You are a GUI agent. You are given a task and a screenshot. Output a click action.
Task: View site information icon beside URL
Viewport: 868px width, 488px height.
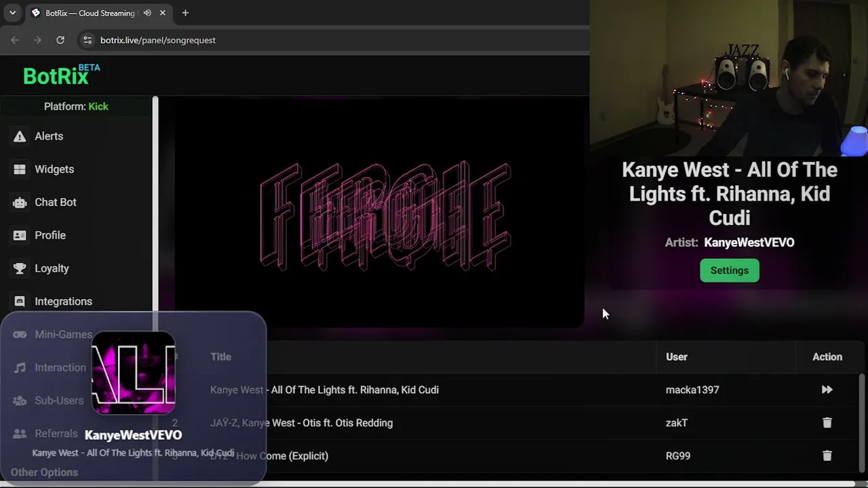point(87,40)
